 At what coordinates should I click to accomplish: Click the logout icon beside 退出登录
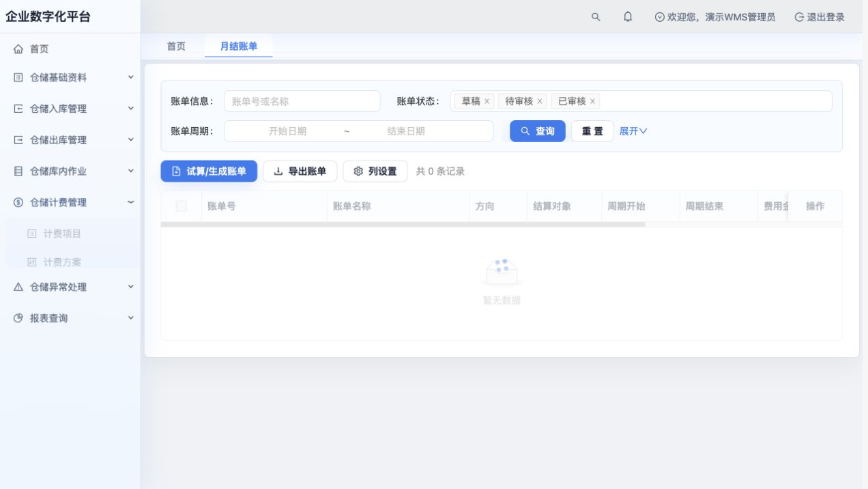coord(799,17)
